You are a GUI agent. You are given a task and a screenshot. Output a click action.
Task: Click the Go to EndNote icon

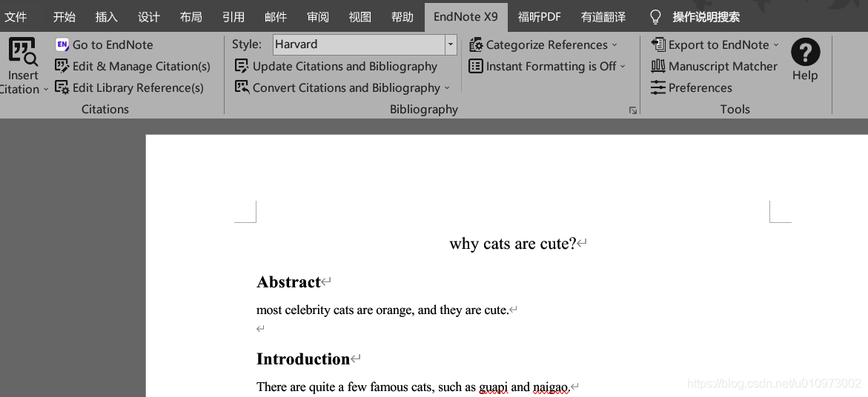click(62, 44)
